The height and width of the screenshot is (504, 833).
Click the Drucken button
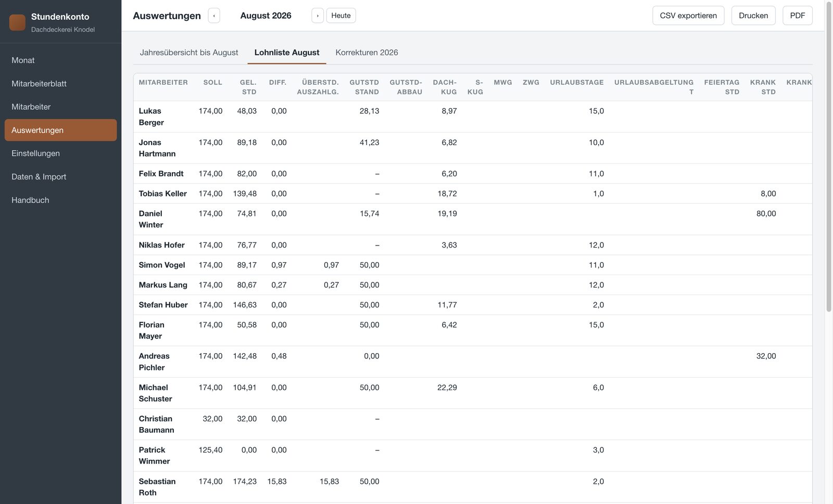[x=753, y=16]
